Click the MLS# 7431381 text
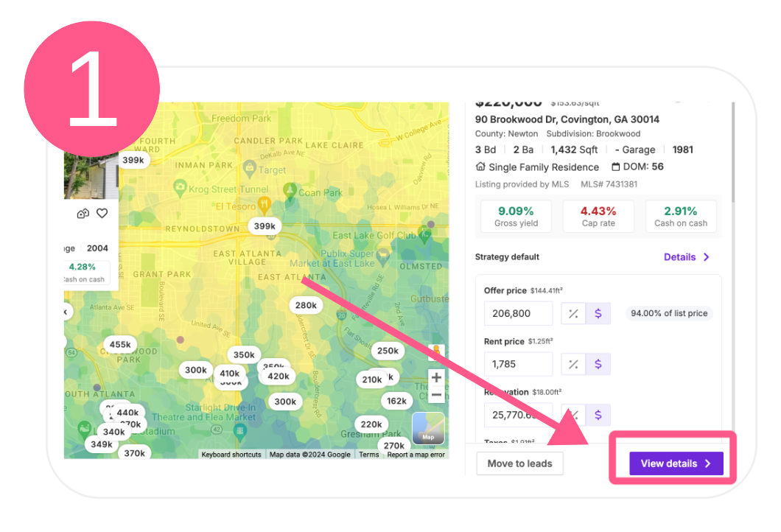Image resolution: width=781 pixels, height=532 pixels. coord(609,184)
